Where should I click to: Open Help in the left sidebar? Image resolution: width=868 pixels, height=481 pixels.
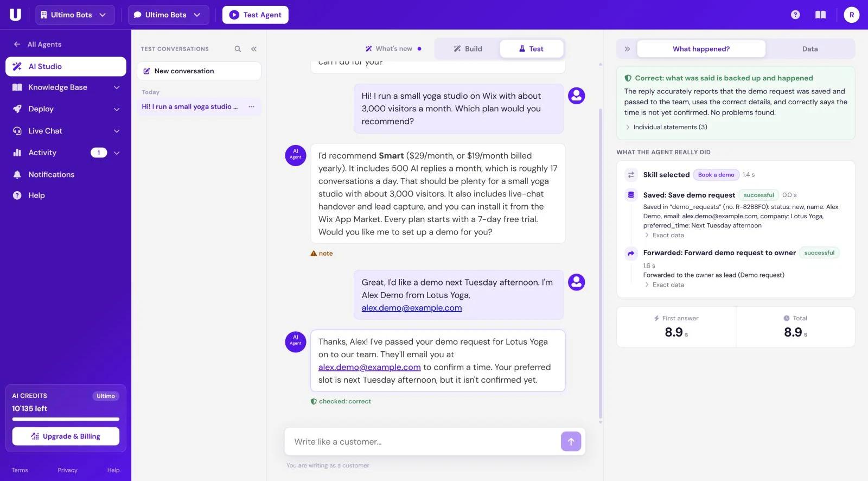pos(66,195)
